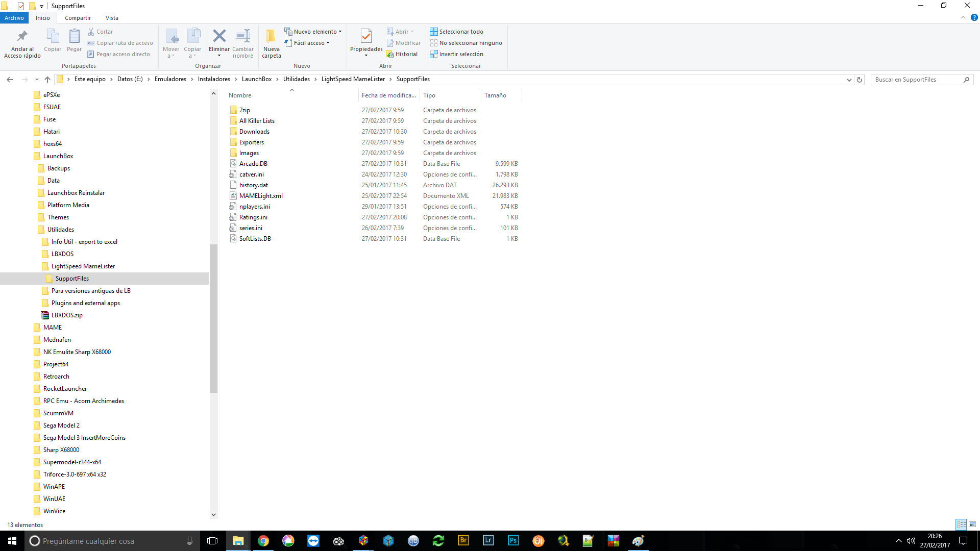Image resolution: width=980 pixels, height=551 pixels.
Task: Select the catver.ini file
Action: pos(252,174)
